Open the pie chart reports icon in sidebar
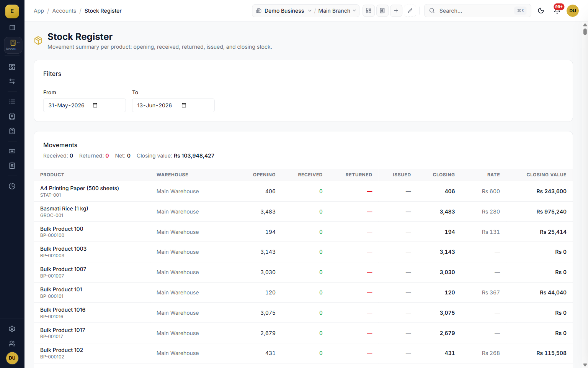588x368 pixels. click(12, 186)
